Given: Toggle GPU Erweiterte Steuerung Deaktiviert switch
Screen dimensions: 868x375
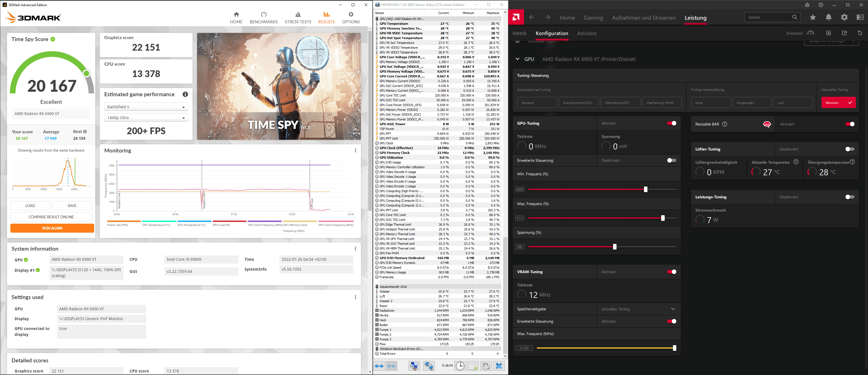Looking at the screenshot, I should 672,160.
